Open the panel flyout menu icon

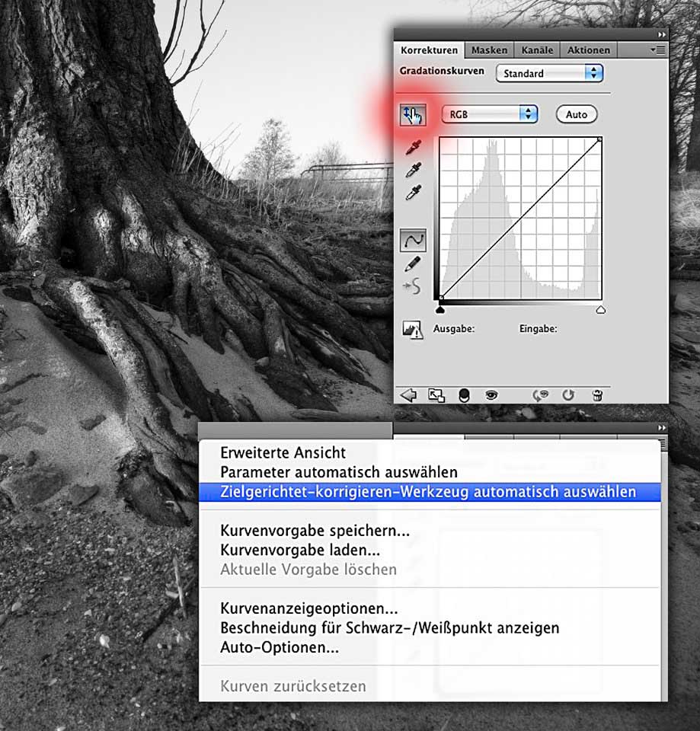click(658, 50)
